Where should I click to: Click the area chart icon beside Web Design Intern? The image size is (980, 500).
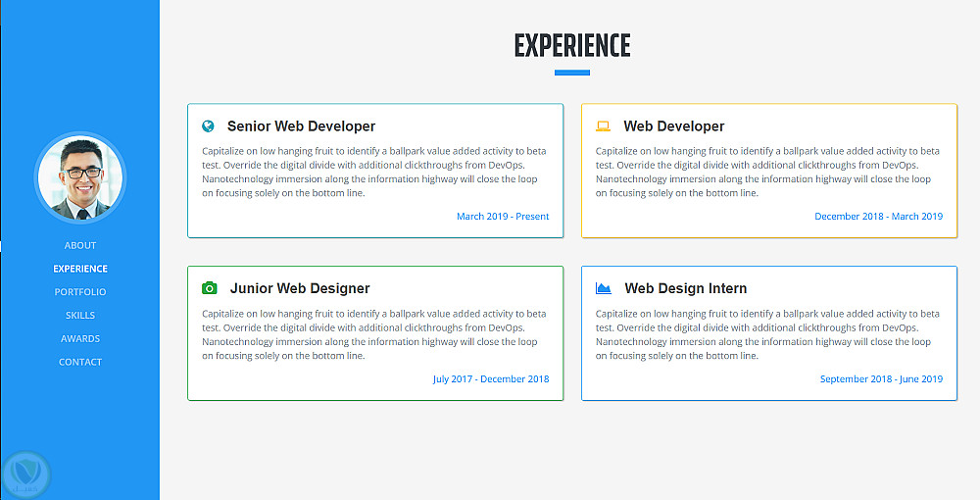(604, 288)
